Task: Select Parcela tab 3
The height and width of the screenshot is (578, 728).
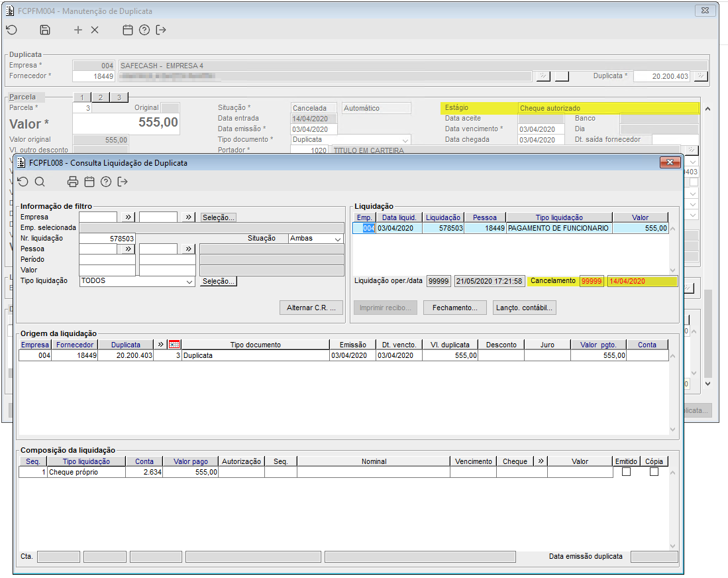Action: [119, 97]
